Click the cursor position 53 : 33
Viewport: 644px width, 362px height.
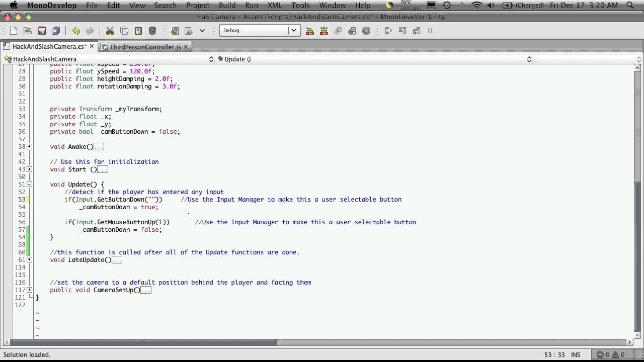pos(554,355)
